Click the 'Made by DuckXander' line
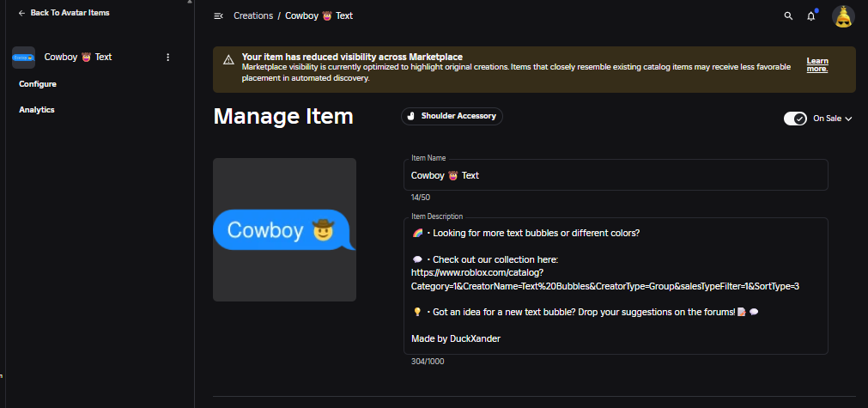868x408 pixels. (x=456, y=338)
